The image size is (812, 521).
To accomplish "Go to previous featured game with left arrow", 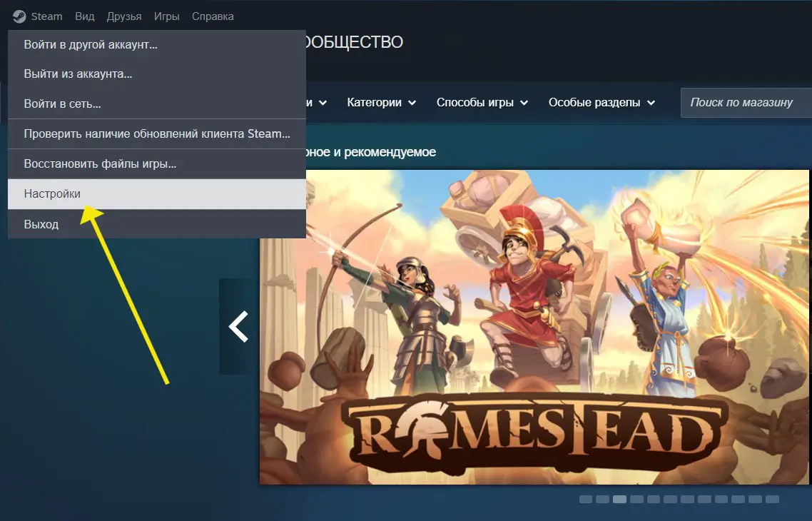I will (x=238, y=326).
